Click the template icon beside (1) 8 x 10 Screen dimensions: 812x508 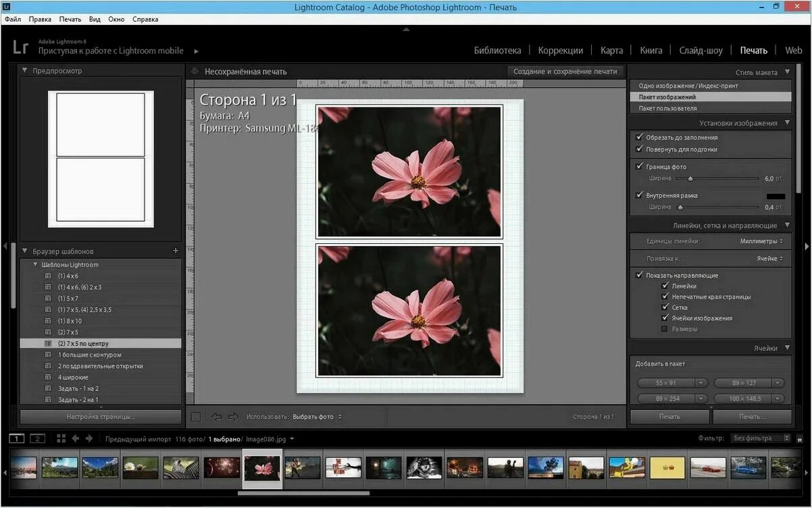point(48,321)
